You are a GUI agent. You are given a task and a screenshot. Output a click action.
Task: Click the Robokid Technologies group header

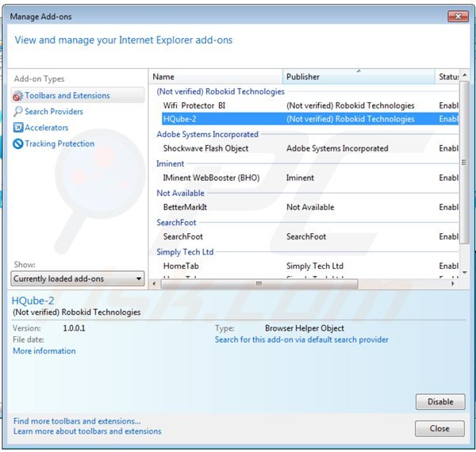tap(221, 92)
